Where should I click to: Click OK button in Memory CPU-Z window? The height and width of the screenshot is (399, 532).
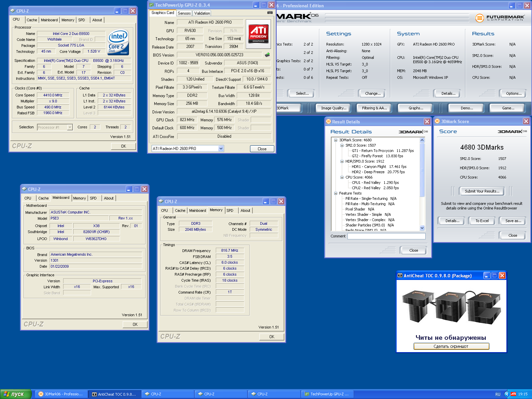tap(272, 337)
